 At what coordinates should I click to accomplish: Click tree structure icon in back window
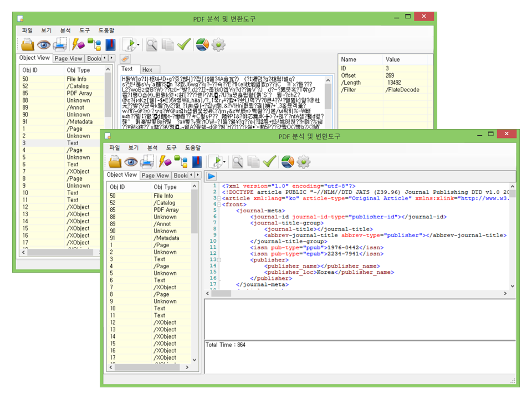click(94, 44)
